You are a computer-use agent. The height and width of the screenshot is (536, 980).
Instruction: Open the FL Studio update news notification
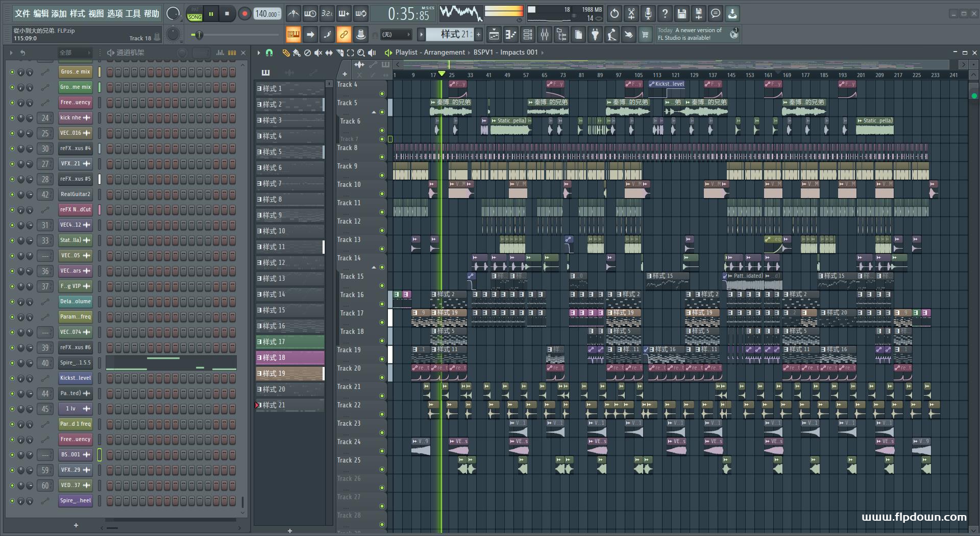697,34
